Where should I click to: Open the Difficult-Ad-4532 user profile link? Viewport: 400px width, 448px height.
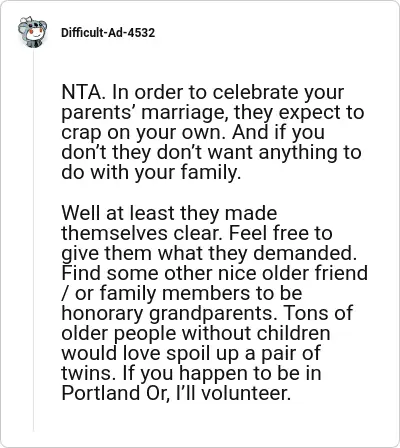108,33
